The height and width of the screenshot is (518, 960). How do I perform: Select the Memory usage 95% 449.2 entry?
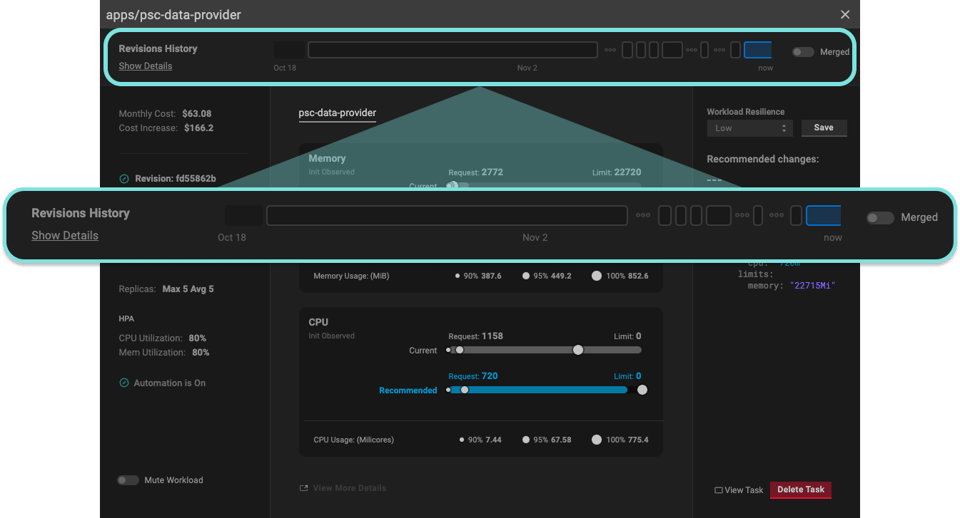pos(547,276)
